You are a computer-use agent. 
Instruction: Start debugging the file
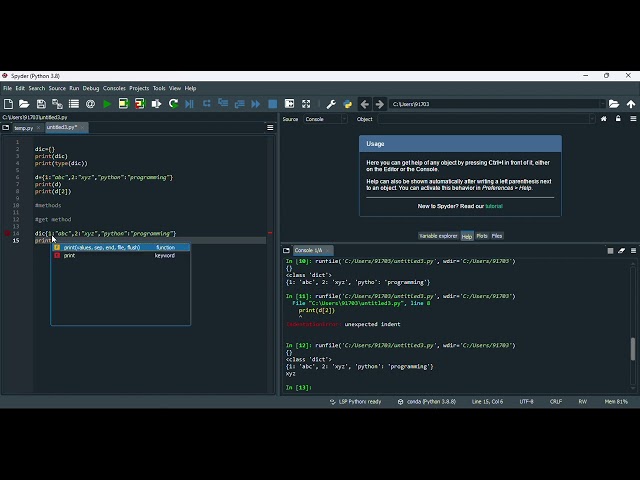(189, 104)
